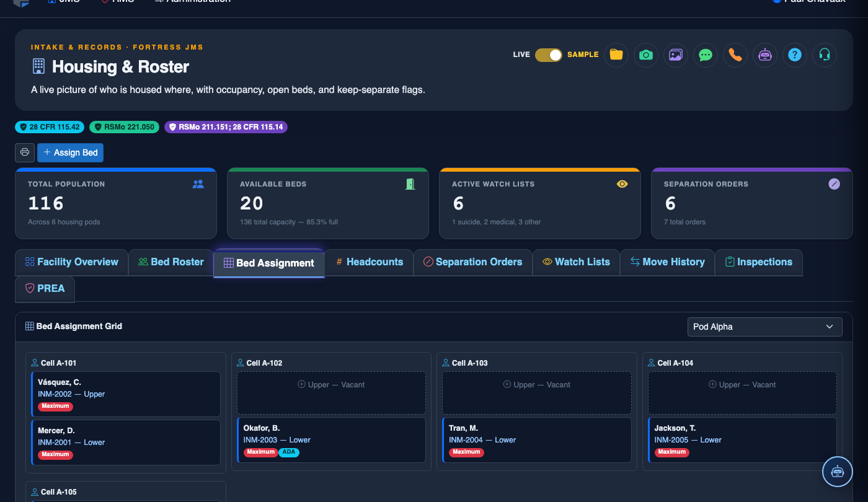Go to the Watch Lists tab
Screen dimensions: 868x502
pos(577,262)
